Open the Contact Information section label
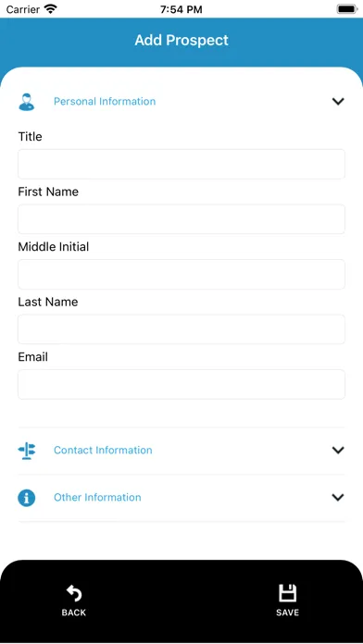 tap(103, 450)
